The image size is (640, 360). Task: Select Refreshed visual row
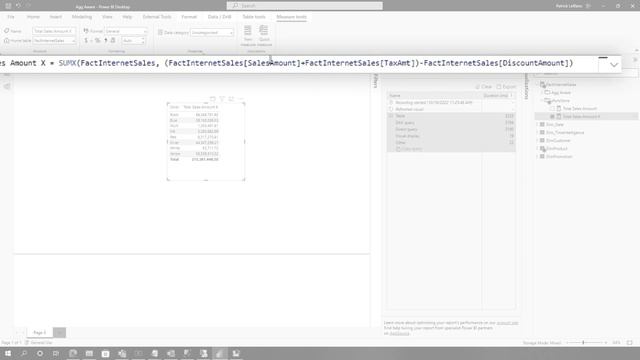tap(451, 109)
